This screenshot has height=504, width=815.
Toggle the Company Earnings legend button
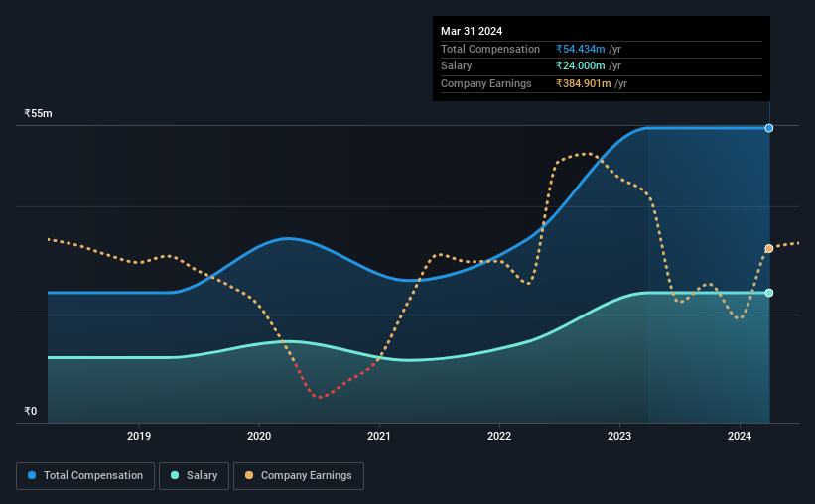(x=299, y=476)
